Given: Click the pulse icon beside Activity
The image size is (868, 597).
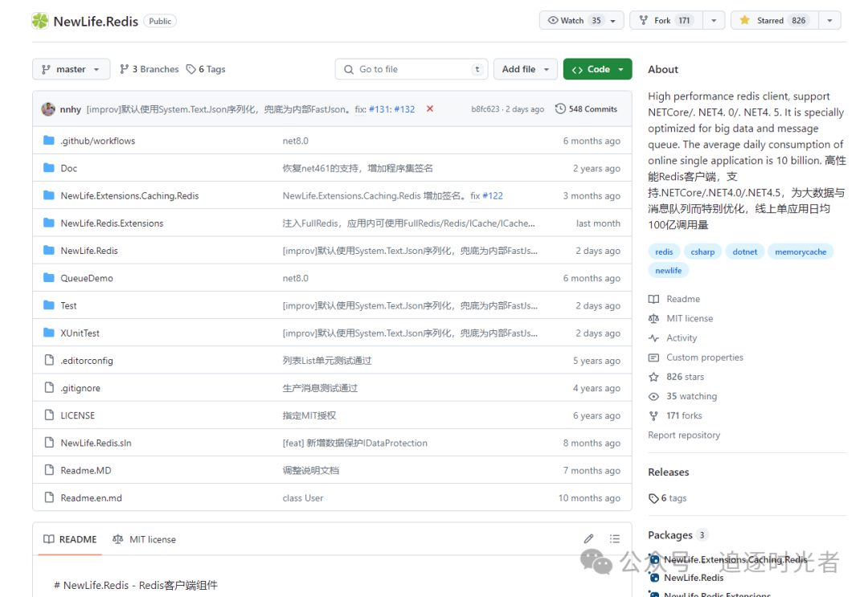Looking at the screenshot, I should 653,337.
